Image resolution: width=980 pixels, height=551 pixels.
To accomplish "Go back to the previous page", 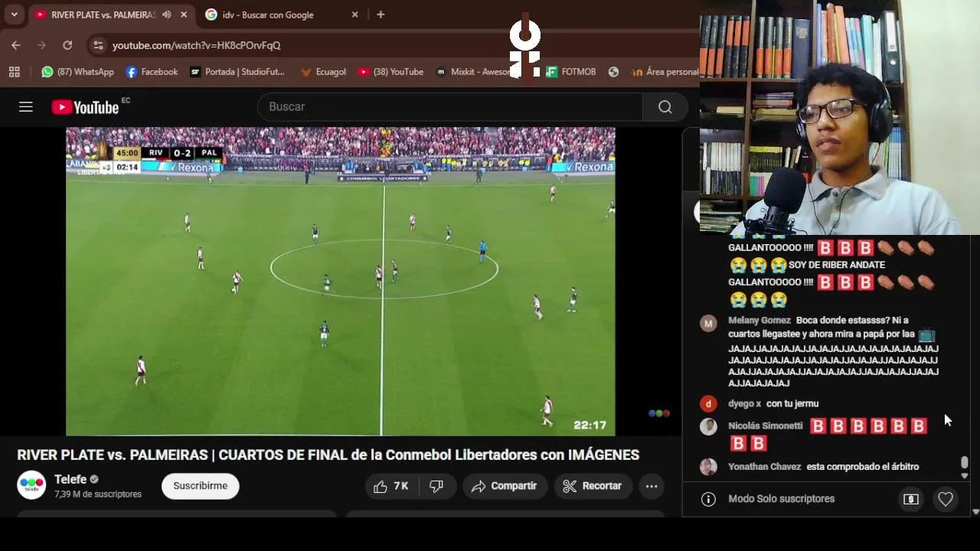I will coord(16,45).
